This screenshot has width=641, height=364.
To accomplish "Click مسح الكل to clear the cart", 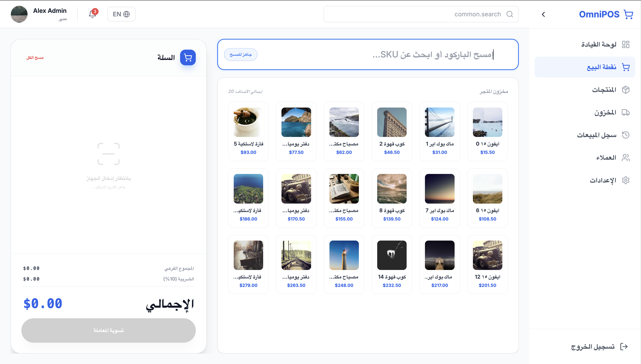I will 36,57.
